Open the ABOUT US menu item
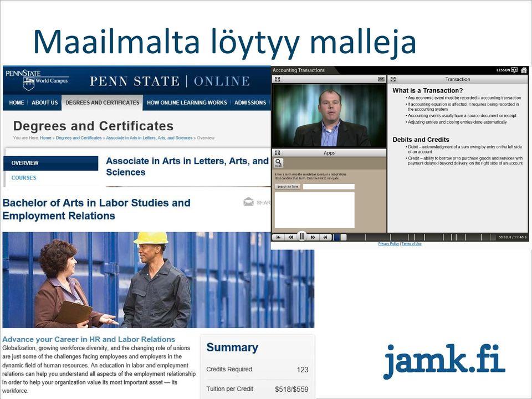Image resolution: width=532 pixels, height=399 pixels. coord(45,103)
